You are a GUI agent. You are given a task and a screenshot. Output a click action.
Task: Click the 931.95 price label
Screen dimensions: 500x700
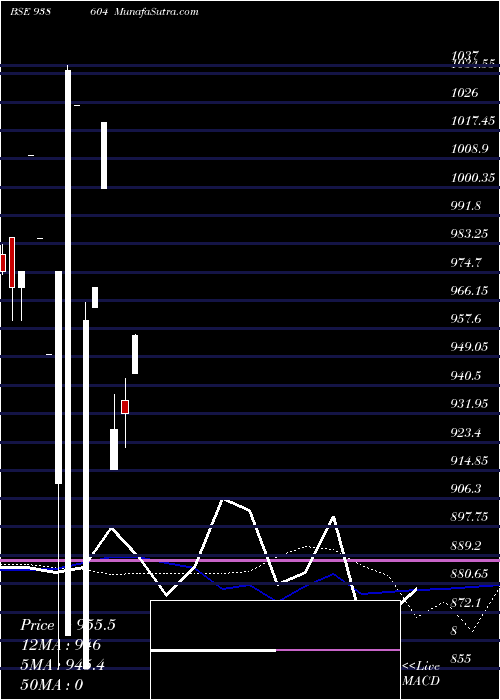tap(471, 404)
